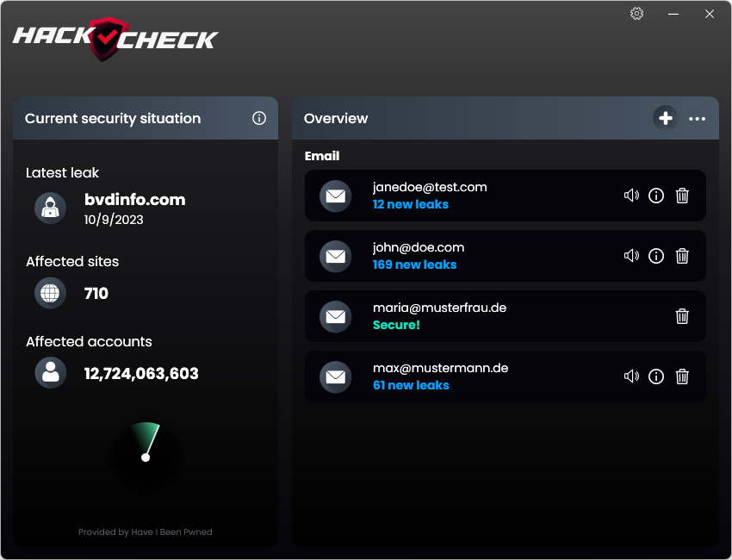Click the 'Latest leak' label

click(62, 173)
